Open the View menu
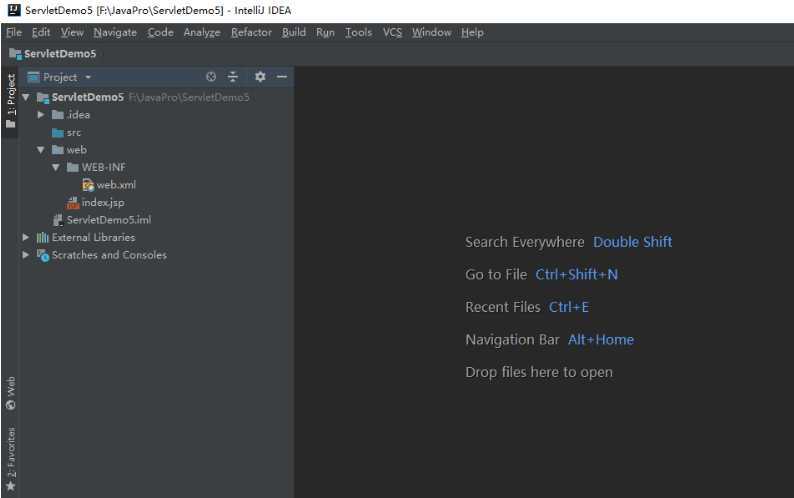The height and width of the screenshot is (498, 794). tap(72, 32)
